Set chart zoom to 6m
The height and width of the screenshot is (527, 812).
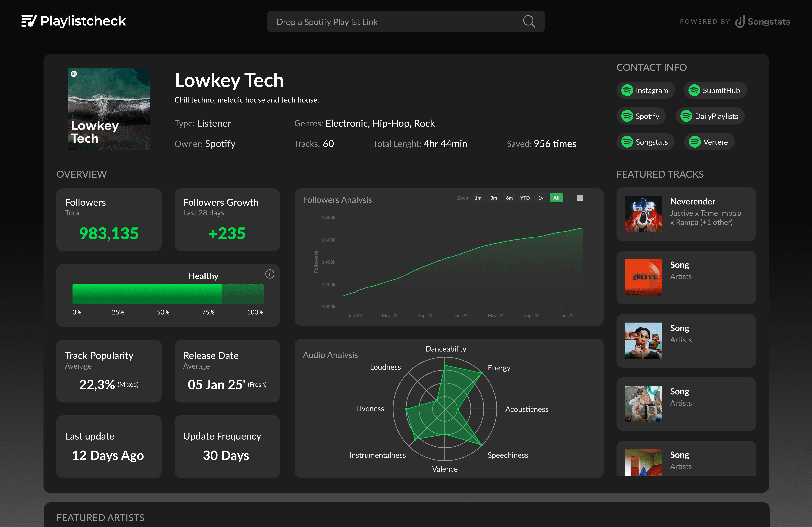(509, 198)
